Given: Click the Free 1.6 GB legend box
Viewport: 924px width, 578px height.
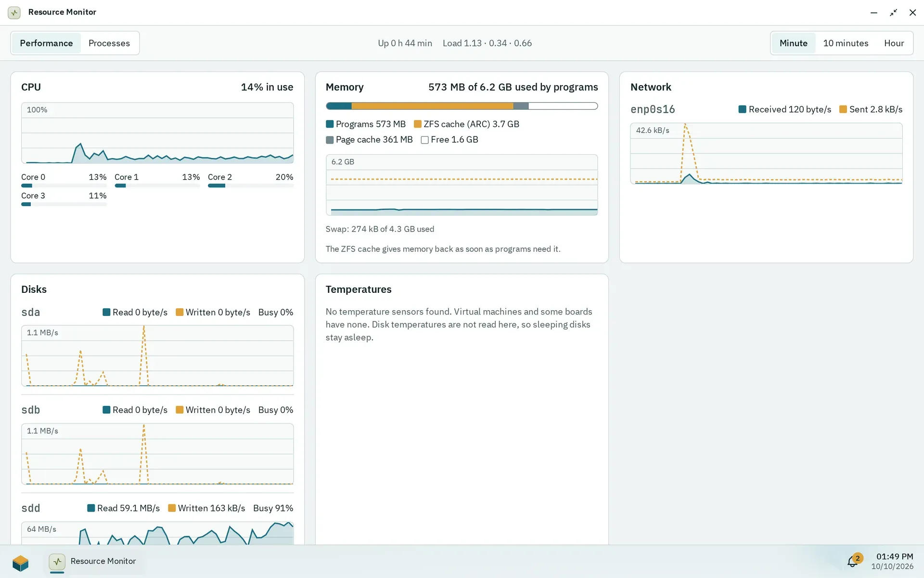Looking at the screenshot, I should 424,140.
